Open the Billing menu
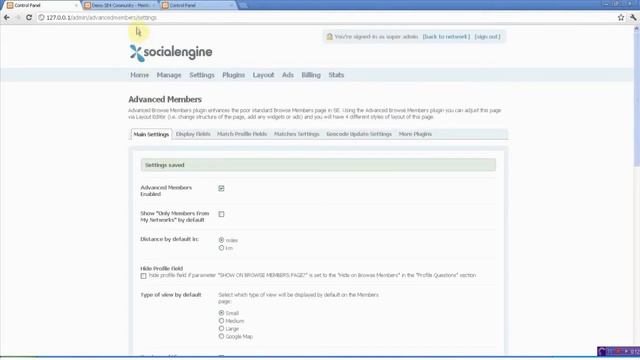Viewport: 640px width, 360px height. pyautogui.click(x=311, y=75)
